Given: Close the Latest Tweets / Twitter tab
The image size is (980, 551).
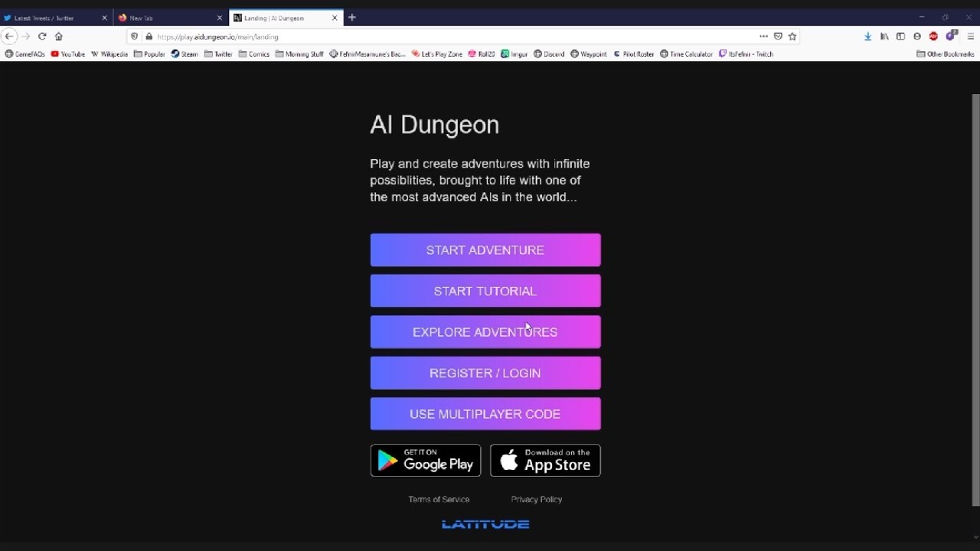Looking at the screenshot, I should (105, 18).
